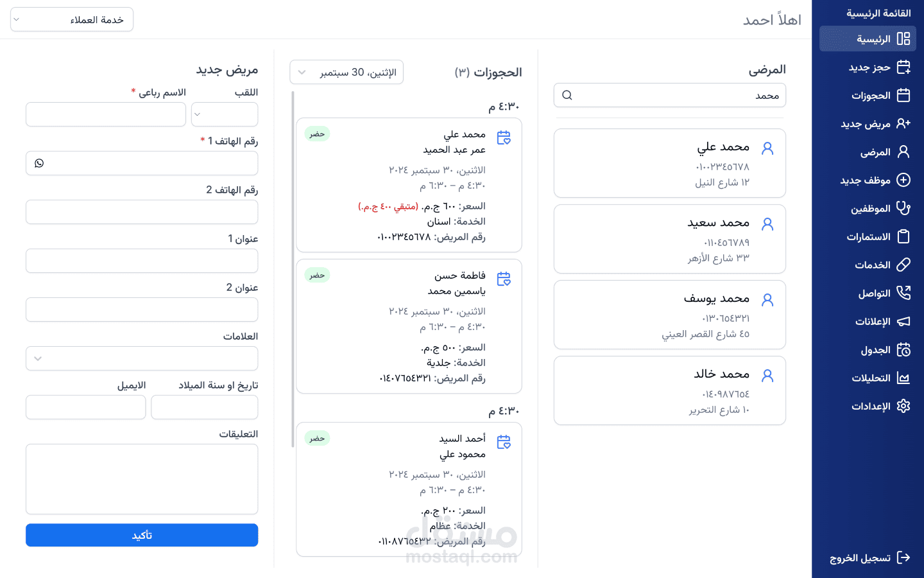Image resolution: width=924 pixels, height=578 pixels.
Task: Click the logout icon in the sidebar
Action: click(903, 557)
